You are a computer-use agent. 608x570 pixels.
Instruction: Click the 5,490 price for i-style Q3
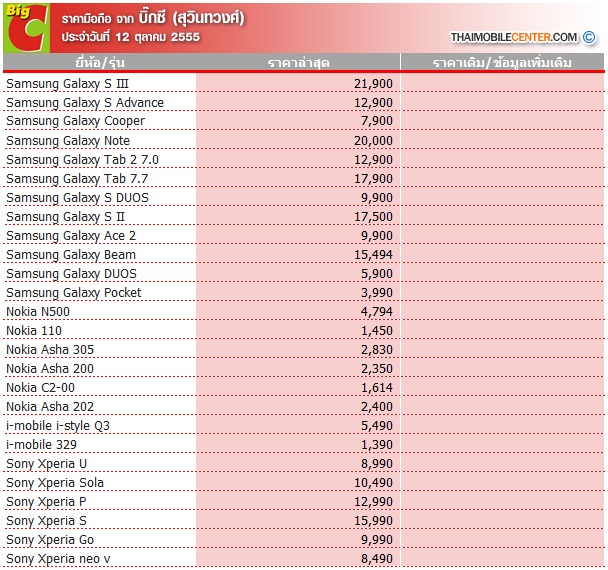click(x=377, y=426)
